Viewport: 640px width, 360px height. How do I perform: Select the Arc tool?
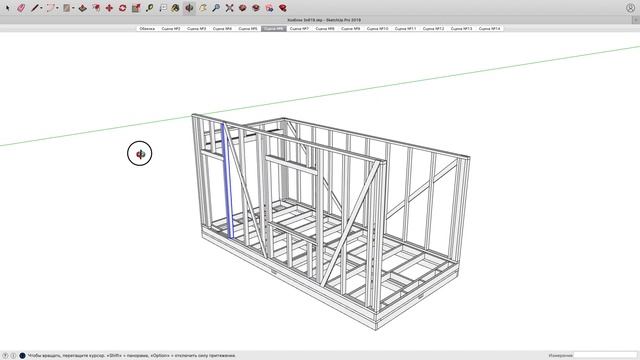pyautogui.click(x=50, y=8)
